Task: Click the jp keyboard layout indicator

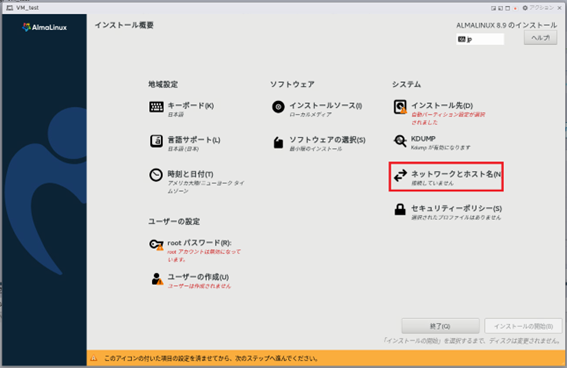Action: pyautogui.click(x=480, y=39)
